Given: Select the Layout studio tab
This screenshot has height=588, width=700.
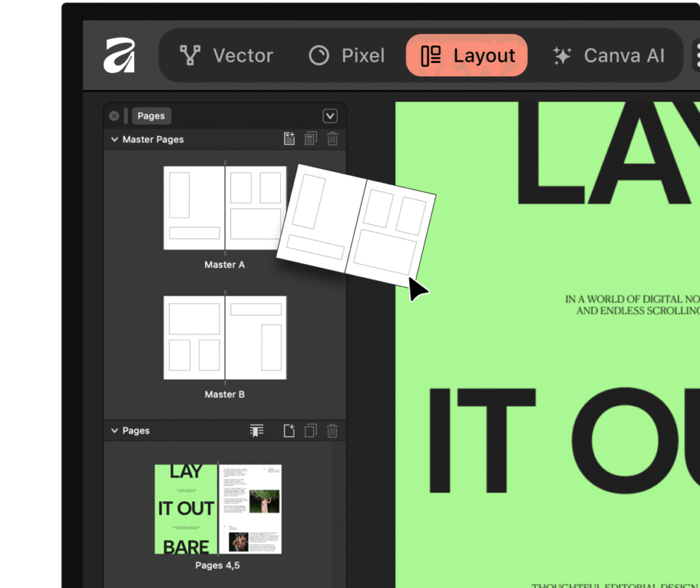Looking at the screenshot, I should click(x=467, y=55).
